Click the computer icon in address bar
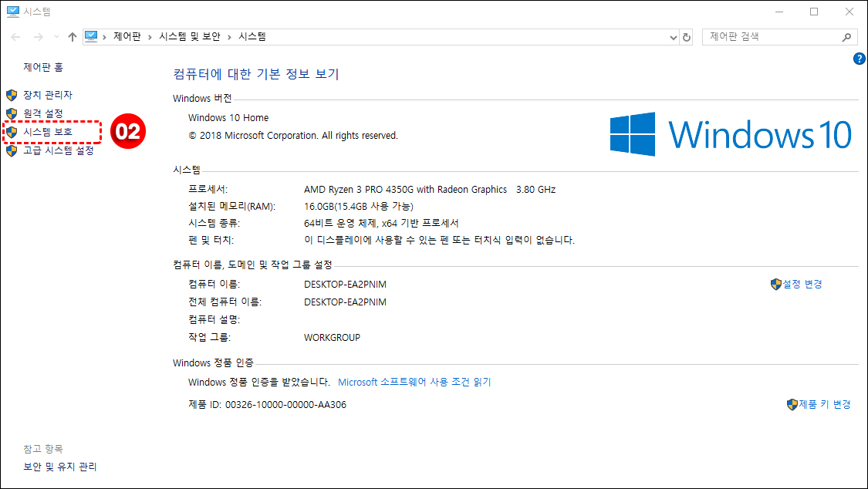The height and width of the screenshot is (489, 868). point(91,36)
